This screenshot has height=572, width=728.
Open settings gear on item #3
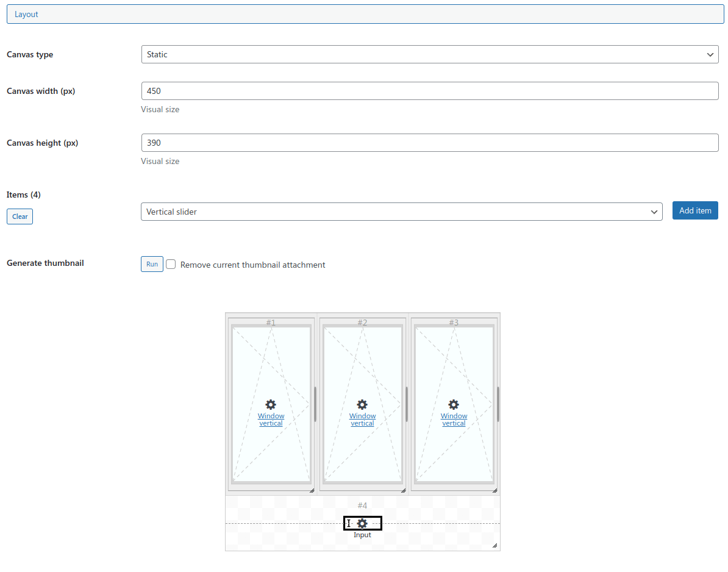coord(454,404)
